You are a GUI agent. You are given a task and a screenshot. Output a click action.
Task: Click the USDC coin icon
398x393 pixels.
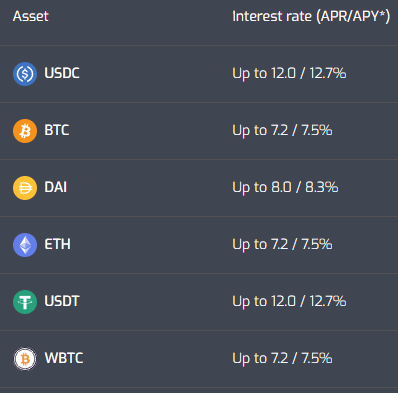click(25, 74)
